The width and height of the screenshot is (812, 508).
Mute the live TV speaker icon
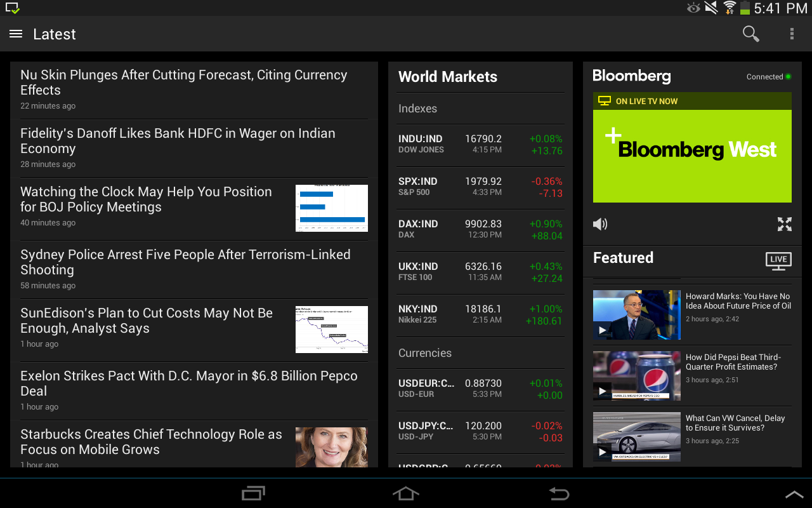point(600,224)
